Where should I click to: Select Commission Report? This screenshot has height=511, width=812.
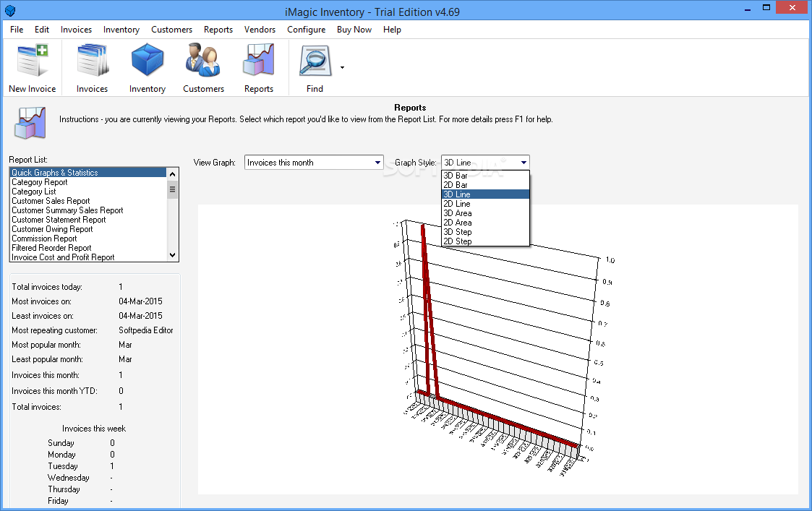[88, 239]
